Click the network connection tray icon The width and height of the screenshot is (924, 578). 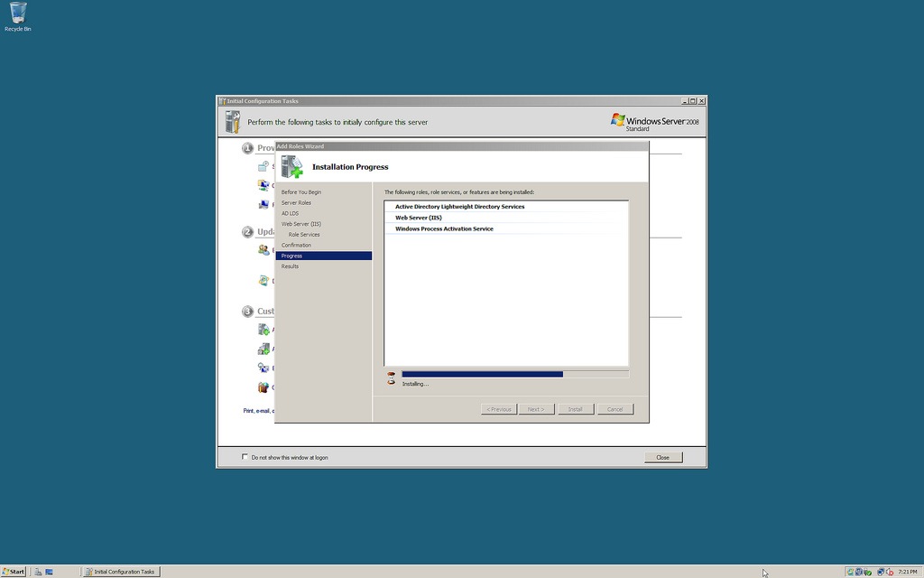coord(880,572)
